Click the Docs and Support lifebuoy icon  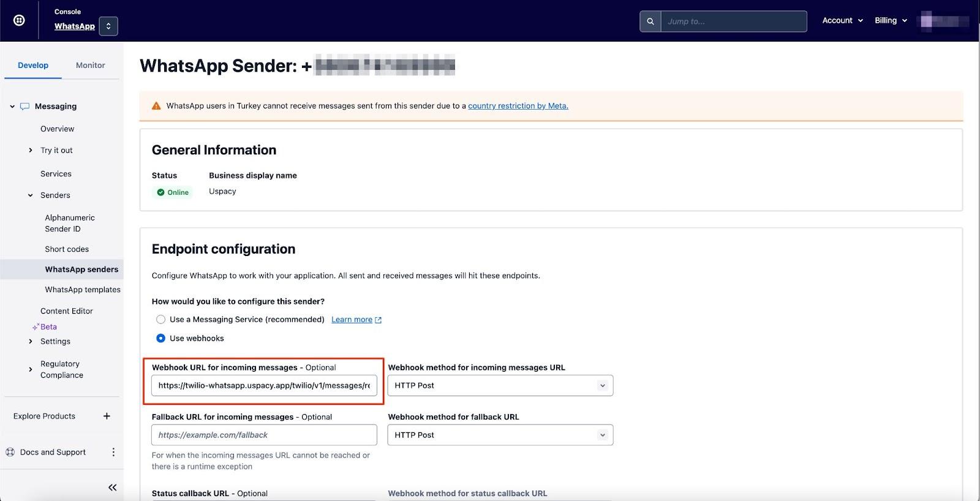coord(10,452)
